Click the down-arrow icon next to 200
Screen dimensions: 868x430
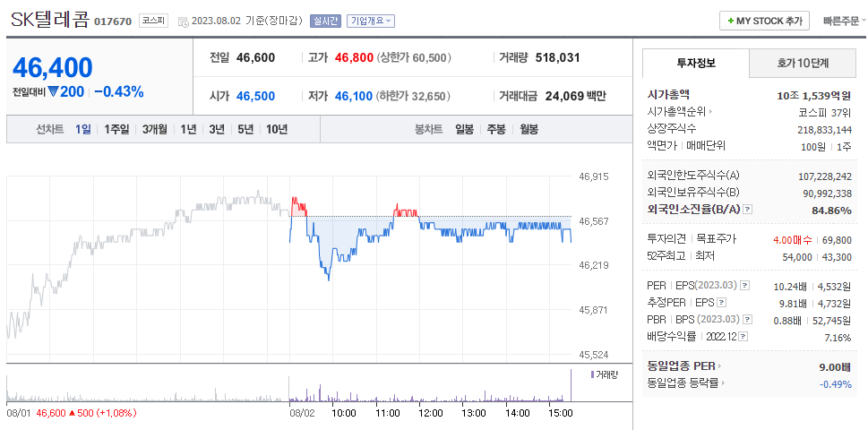click(53, 92)
